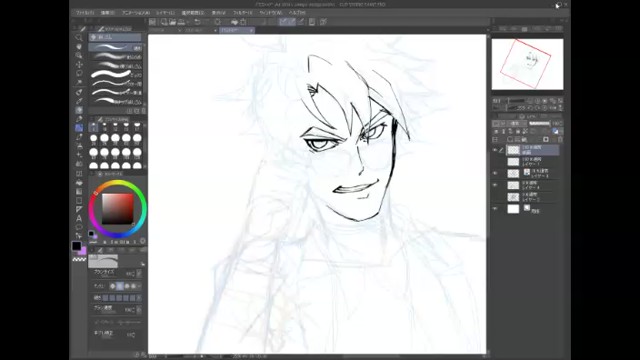This screenshot has width=640, height=360.
Task: Select the Lasso selection tool
Action: tap(79, 73)
